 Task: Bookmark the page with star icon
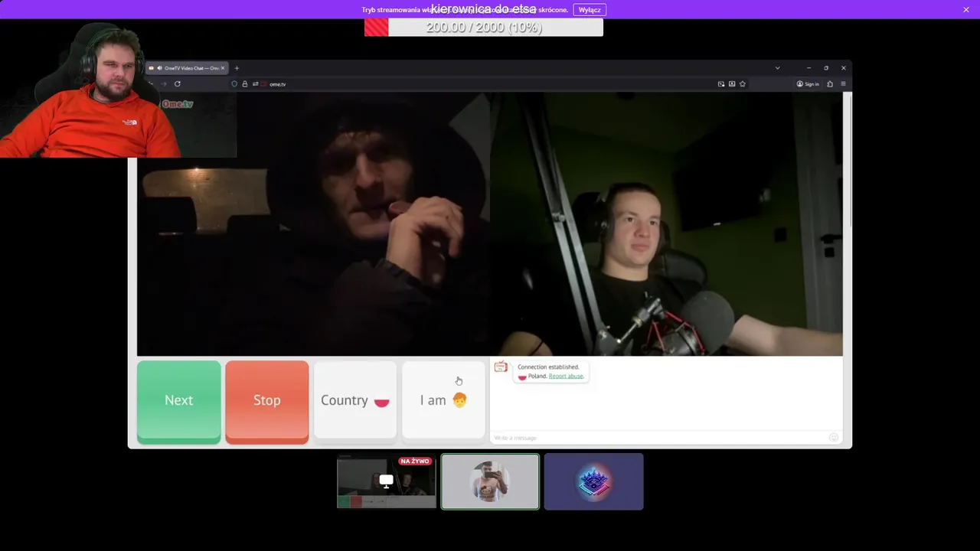click(743, 84)
